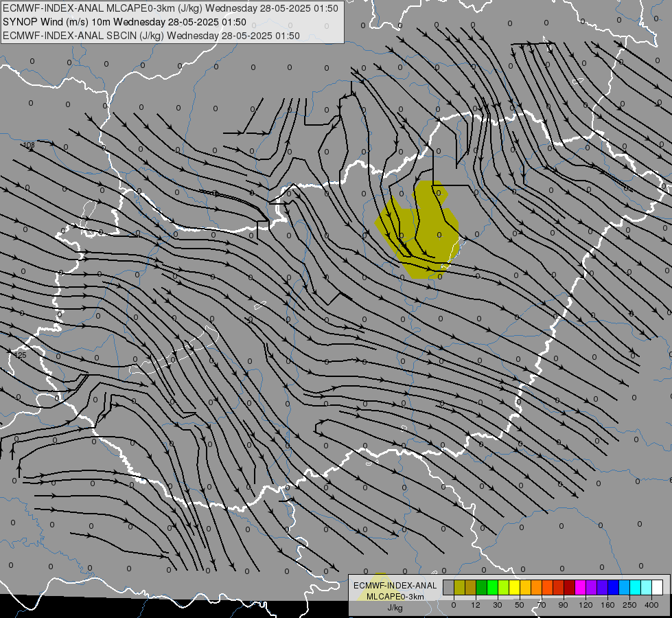This screenshot has width=672, height=618.
Task: Select the pure yellow legend swatch
Action: pos(514,587)
